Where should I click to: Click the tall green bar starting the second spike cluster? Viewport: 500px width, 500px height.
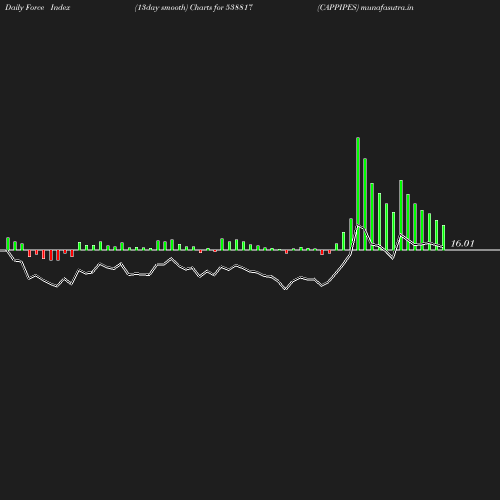point(401,215)
